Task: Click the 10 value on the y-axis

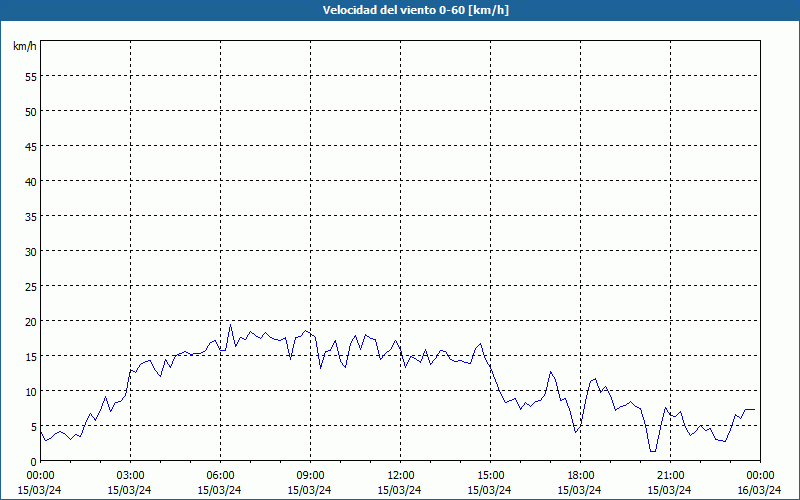Action: coord(31,391)
